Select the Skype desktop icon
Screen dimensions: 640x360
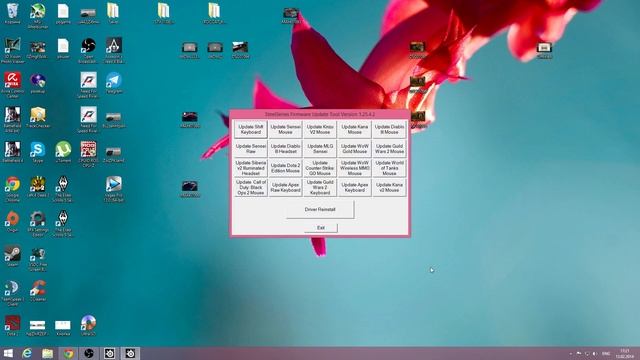click(38, 152)
